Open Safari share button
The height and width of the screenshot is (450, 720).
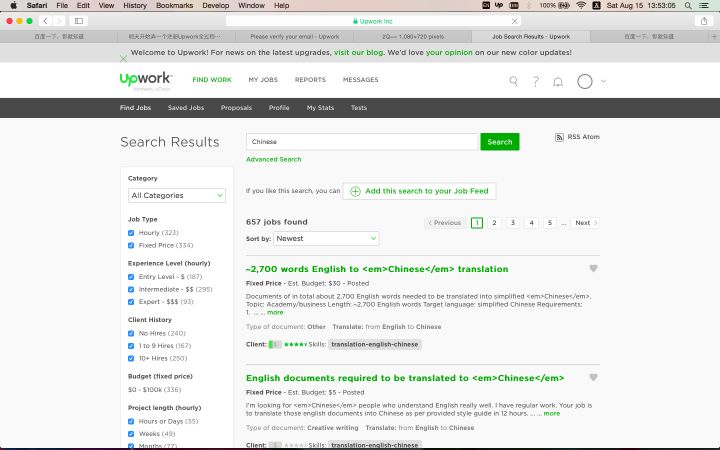[x=704, y=21]
